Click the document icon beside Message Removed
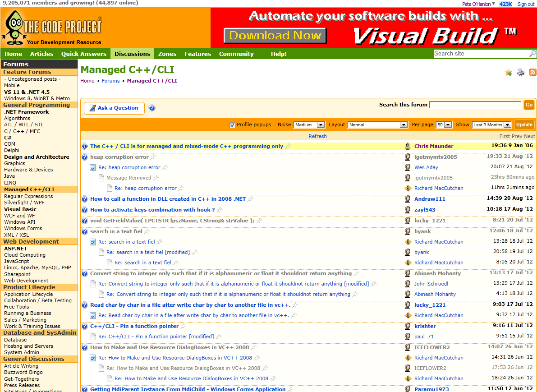Image resolution: width=537 pixels, height=392 pixels. coord(101,178)
